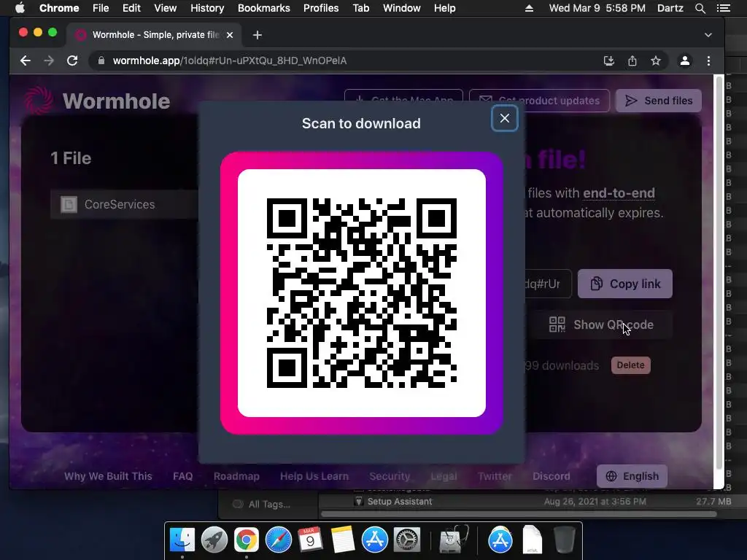
Task: Open the History menu
Action: coord(207,8)
